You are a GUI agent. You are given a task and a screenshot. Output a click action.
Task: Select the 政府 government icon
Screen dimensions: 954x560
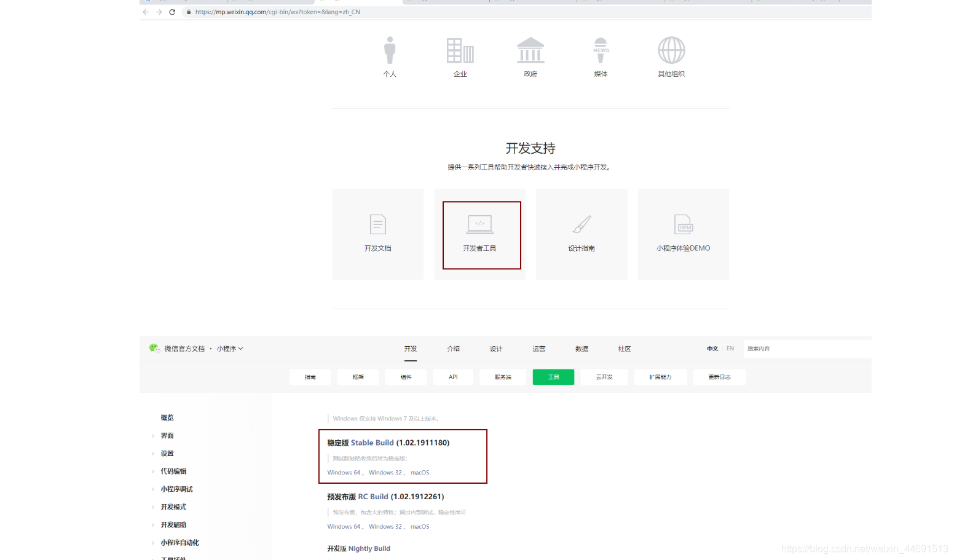coord(530,50)
